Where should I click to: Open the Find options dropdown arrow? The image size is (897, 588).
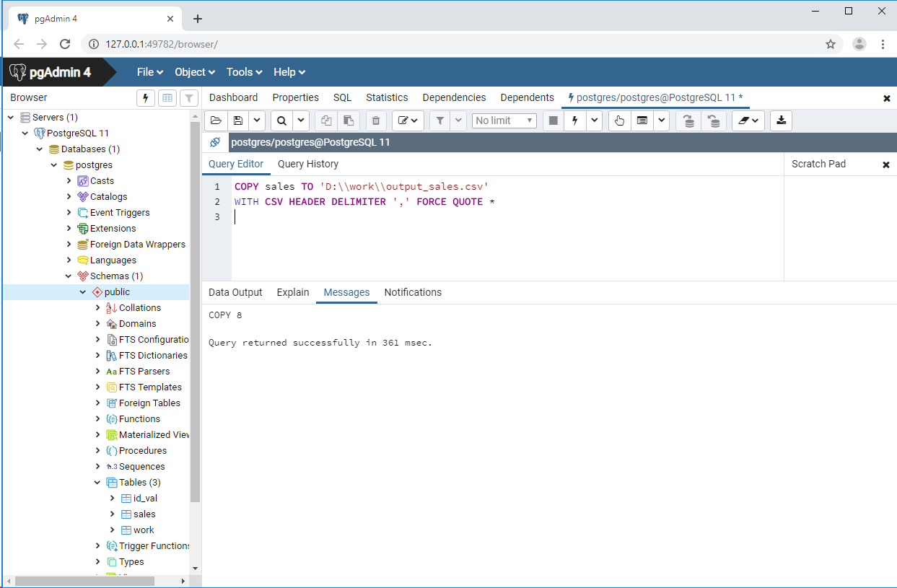[301, 120]
